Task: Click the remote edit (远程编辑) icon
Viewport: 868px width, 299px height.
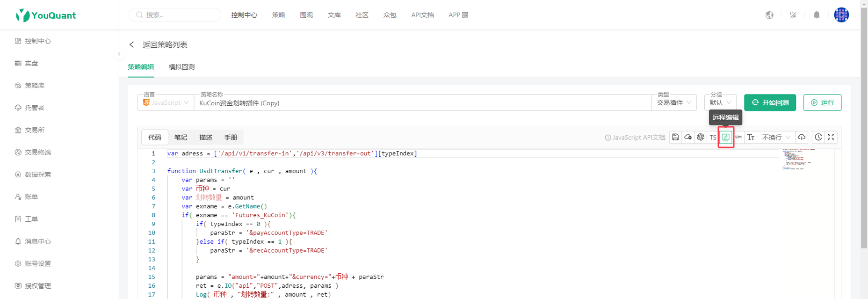Action: pos(725,137)
